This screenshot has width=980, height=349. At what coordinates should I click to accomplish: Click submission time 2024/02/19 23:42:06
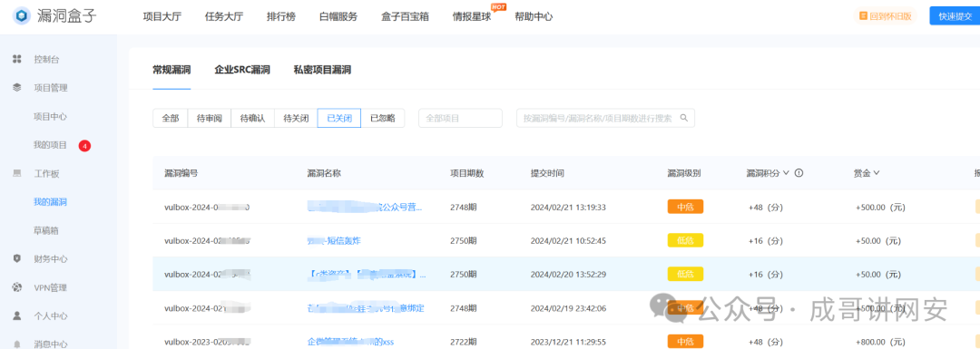tap(568, 308)
